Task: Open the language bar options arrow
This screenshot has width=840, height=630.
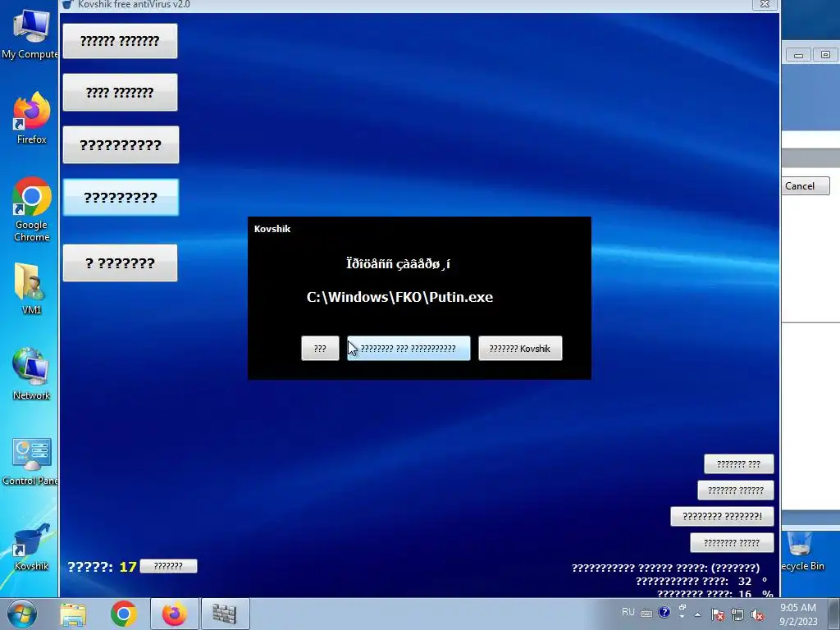Action: pos(682,617)
